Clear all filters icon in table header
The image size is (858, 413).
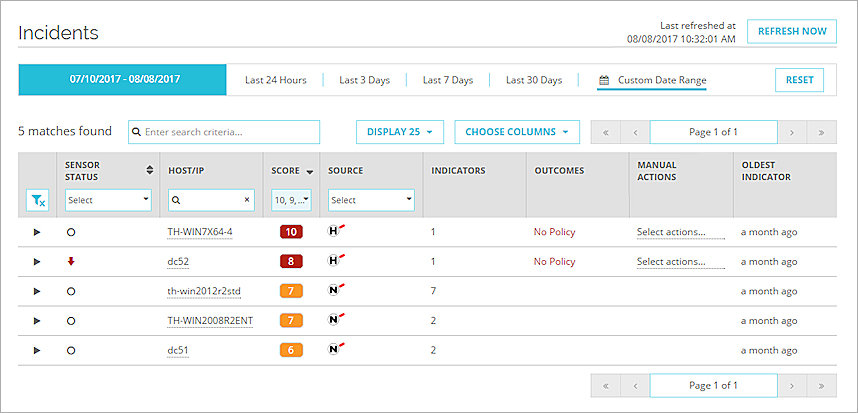(x=37, y=201)
